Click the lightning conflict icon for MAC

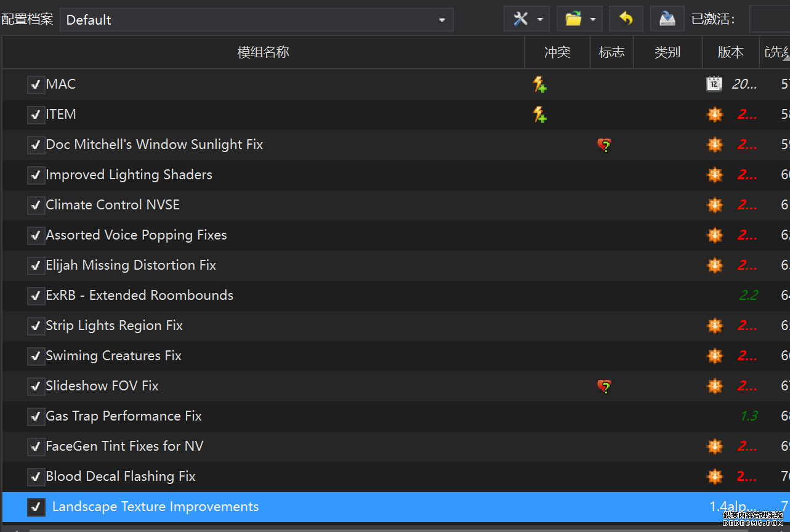[539, 84]
